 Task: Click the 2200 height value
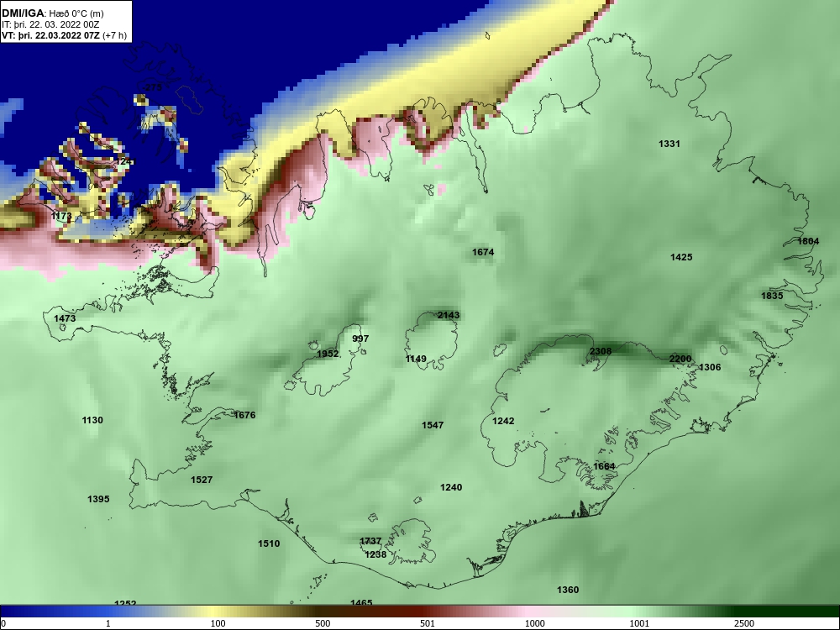pyautogui.click(x=680, y=359)
